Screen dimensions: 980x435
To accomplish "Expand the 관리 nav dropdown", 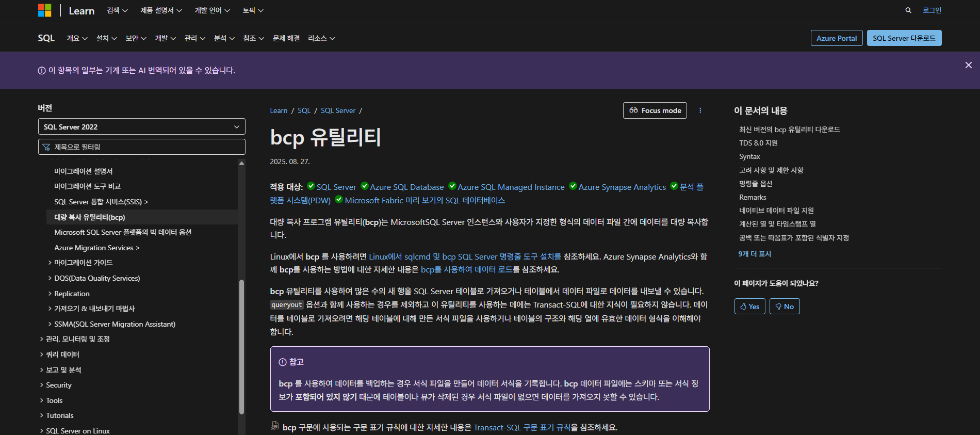I will [194, 38].
